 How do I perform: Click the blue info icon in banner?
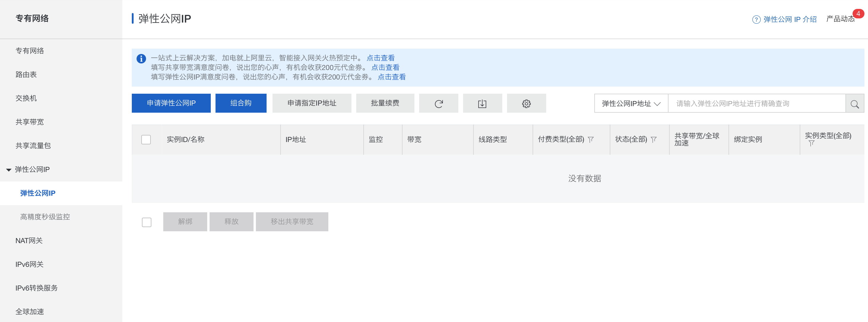point(141,58)
